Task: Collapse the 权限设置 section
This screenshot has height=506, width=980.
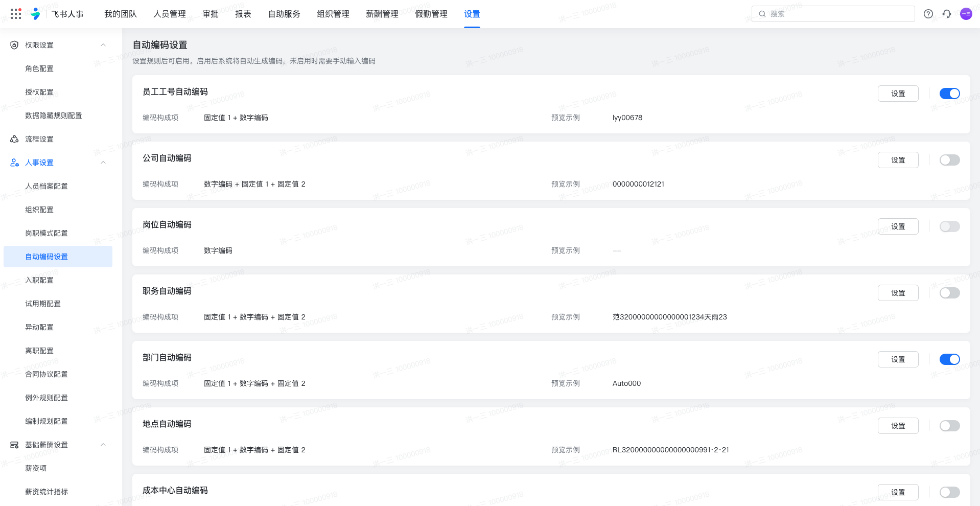Action: tap(103, 45)
